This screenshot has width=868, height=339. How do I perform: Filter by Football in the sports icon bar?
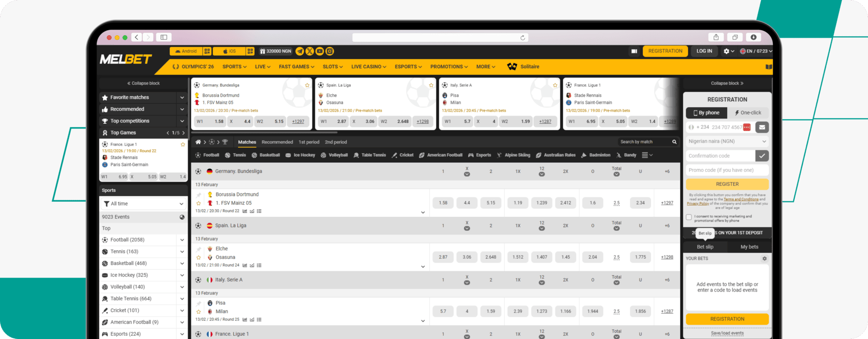pyautogui.click(x=207, y=155)
